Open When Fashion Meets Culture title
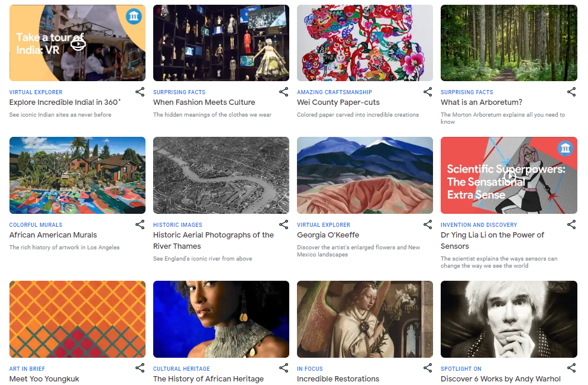The height and width of the screenshot is (385, 588). click(x=204, y=102)
